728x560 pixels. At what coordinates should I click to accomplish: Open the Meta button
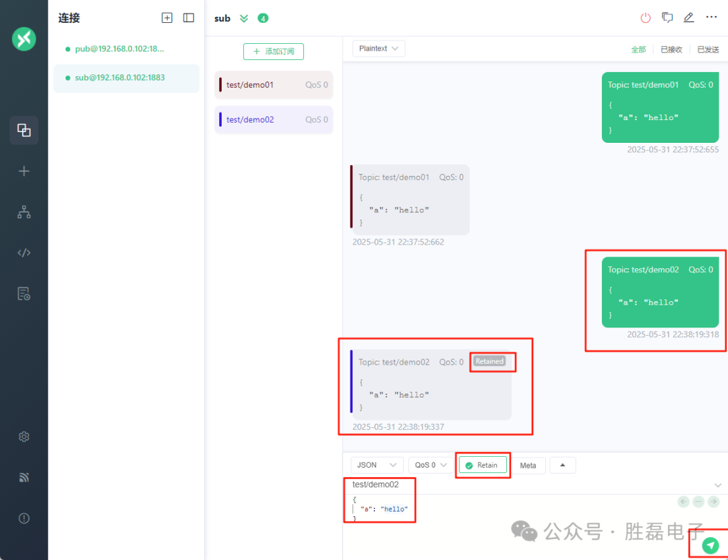coord(528,465)
